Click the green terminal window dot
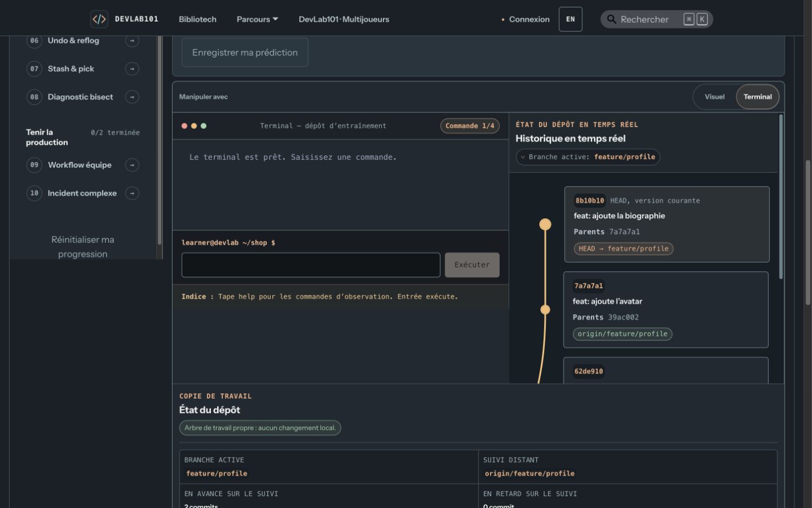 (203, 126)
